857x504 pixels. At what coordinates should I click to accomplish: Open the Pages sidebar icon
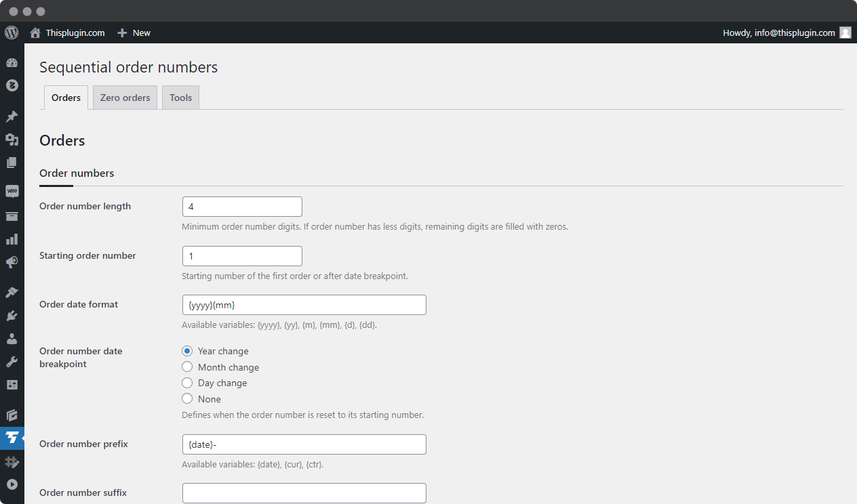(x=12, y=163)
